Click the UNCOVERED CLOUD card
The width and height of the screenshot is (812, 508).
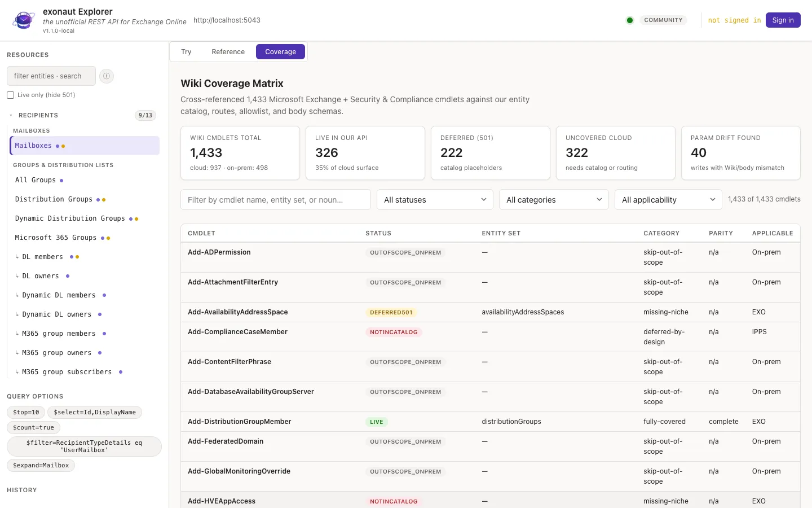click(616, 153)
